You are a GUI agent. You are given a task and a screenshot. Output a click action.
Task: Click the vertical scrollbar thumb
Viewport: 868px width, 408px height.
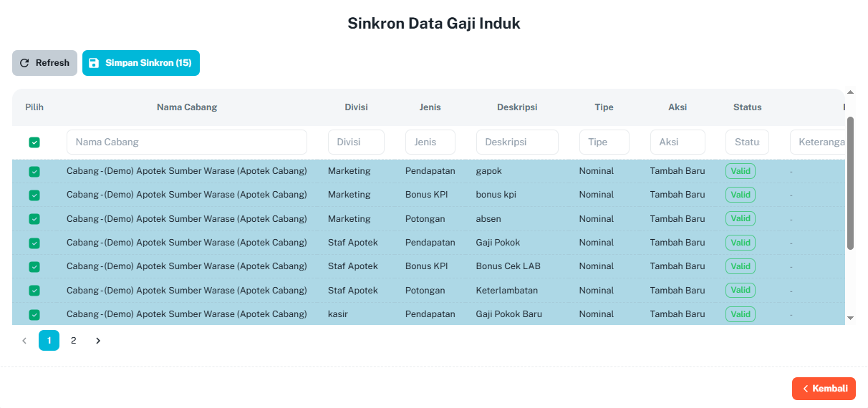(x=850, y=183)
